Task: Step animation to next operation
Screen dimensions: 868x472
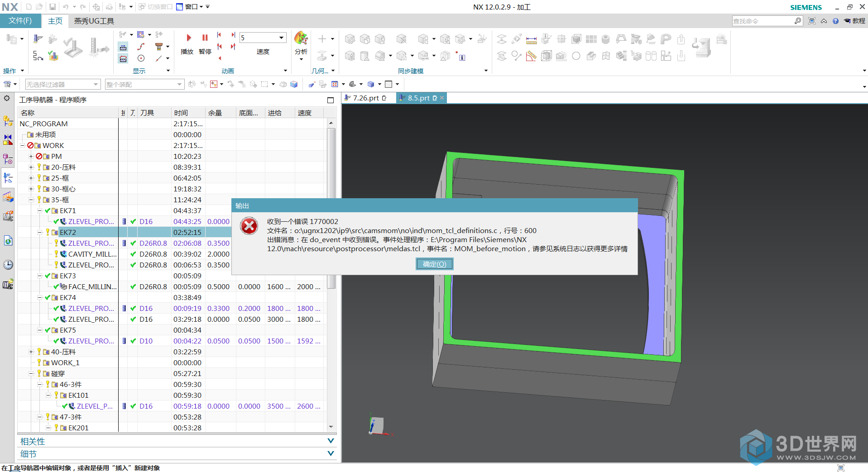Action: (x=233, y=35)
